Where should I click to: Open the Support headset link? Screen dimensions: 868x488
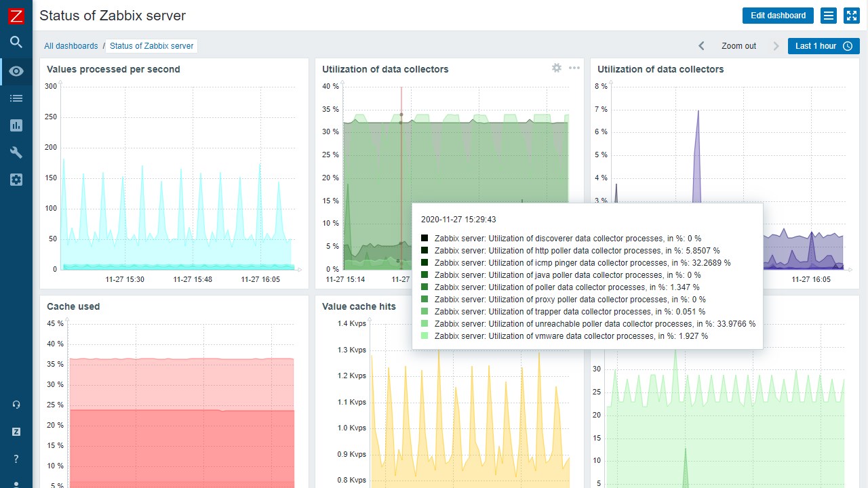[16, 405]
